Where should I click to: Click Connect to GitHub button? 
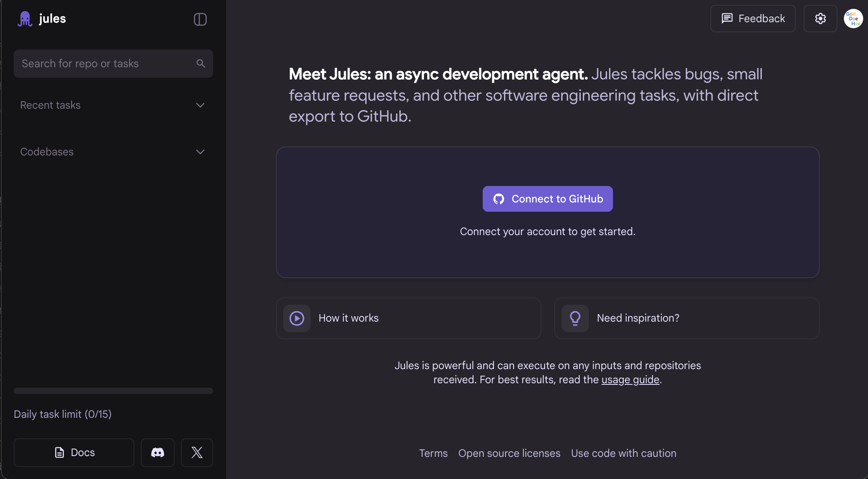click(x=547, y=199)
